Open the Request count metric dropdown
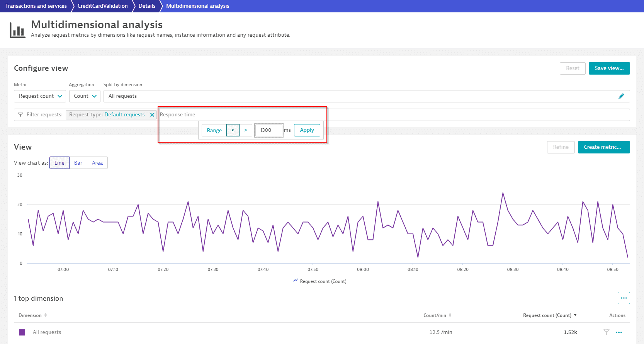Screen dimensions: 644x344 coord(40,96)
